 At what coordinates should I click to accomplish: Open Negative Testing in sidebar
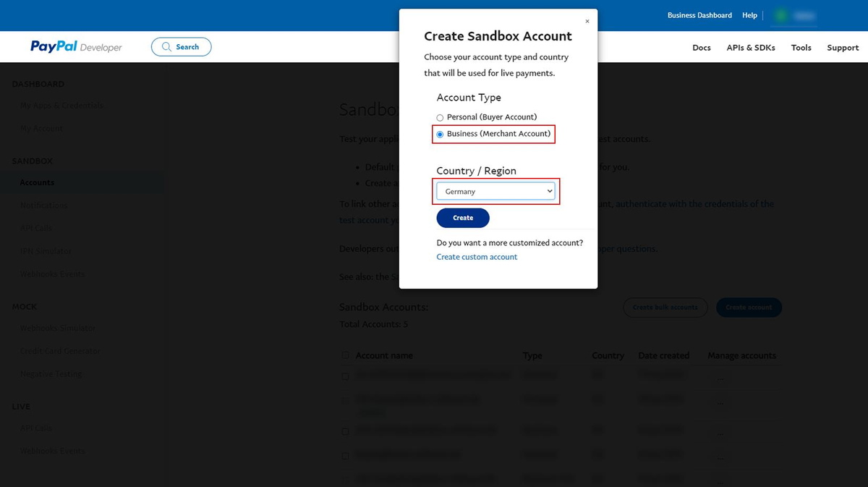coord(51,374)
